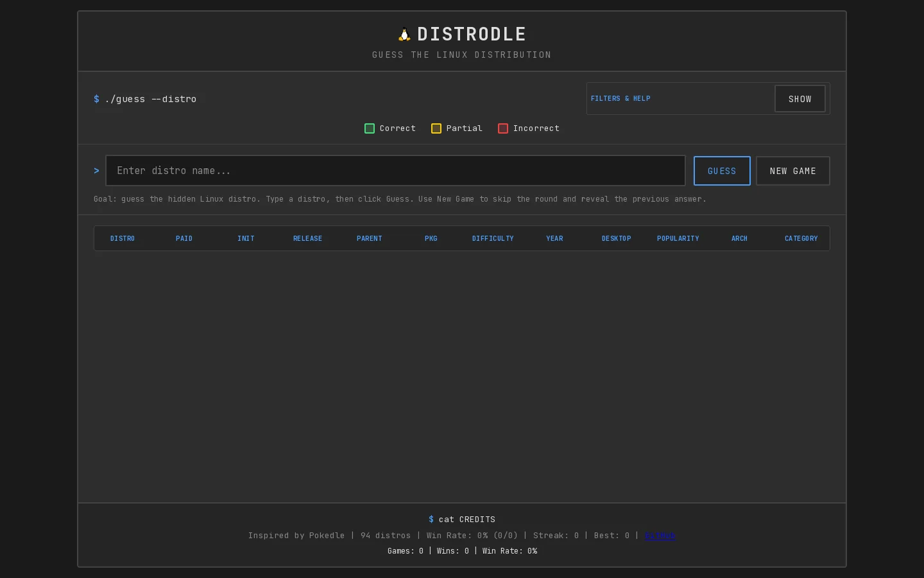Click the Filters & Help label
924x578 pixels.
(620, 98)
